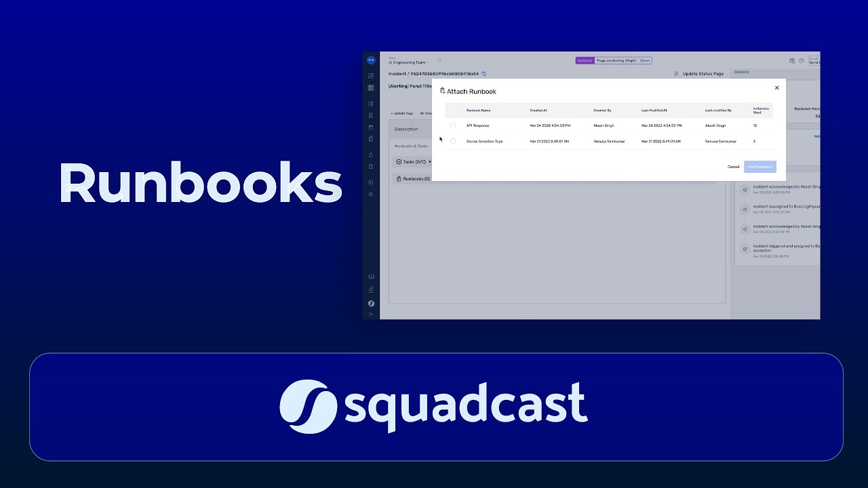This screenshot has width=868, height=488.
Task: Select the API Response runbook checkbox
Action: click(x=453, y=125)
